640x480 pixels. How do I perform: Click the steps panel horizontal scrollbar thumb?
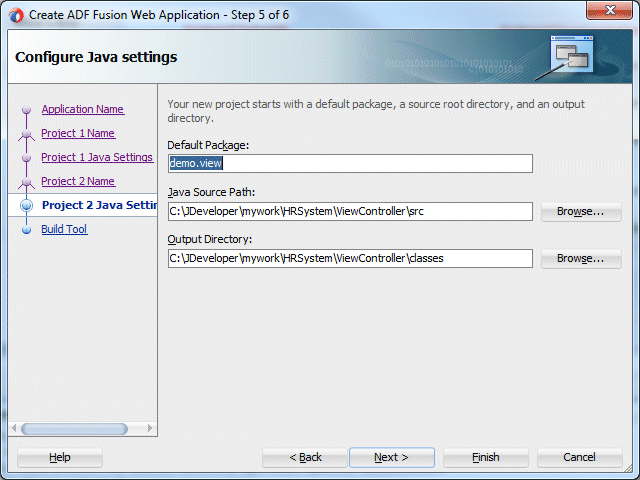[x=74, y=429]
